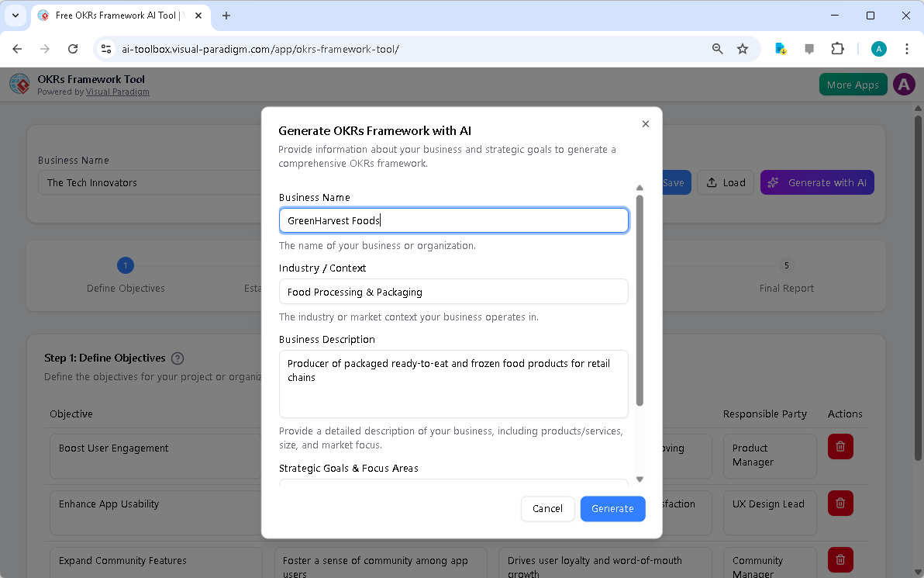Bookmark the page with the star icon
This screenshot has height=578, width=924.
click(743, 48)
